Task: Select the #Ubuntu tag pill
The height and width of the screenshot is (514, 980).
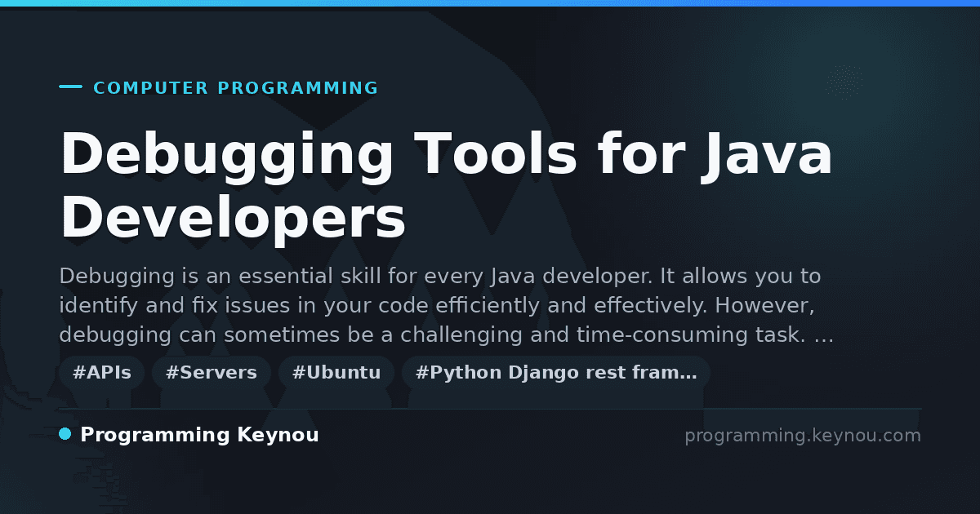Action: 336,373
